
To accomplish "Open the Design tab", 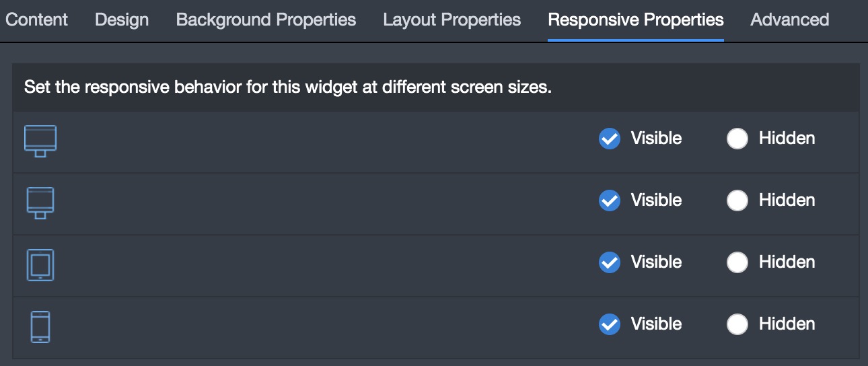I will point(122,20).
